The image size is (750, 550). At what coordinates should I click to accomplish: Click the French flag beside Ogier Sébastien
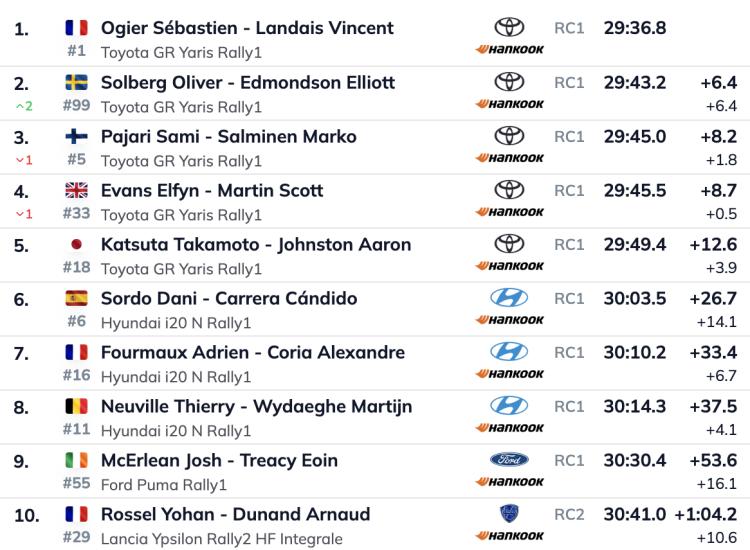click(76, 28)
